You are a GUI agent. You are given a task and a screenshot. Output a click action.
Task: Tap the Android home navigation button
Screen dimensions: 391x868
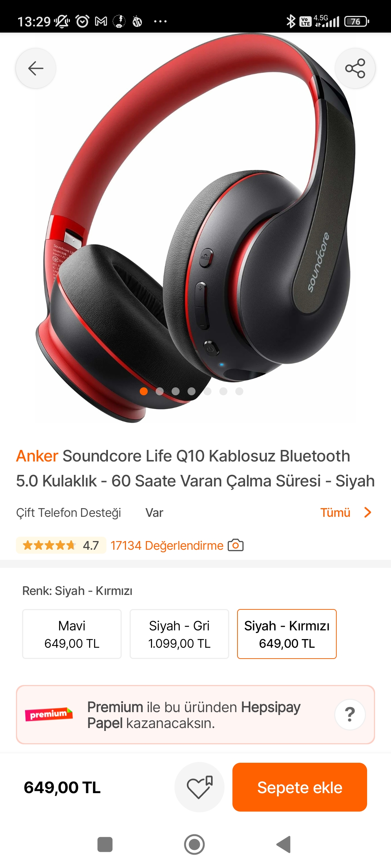pyautogui.click(x=194, y=844)
